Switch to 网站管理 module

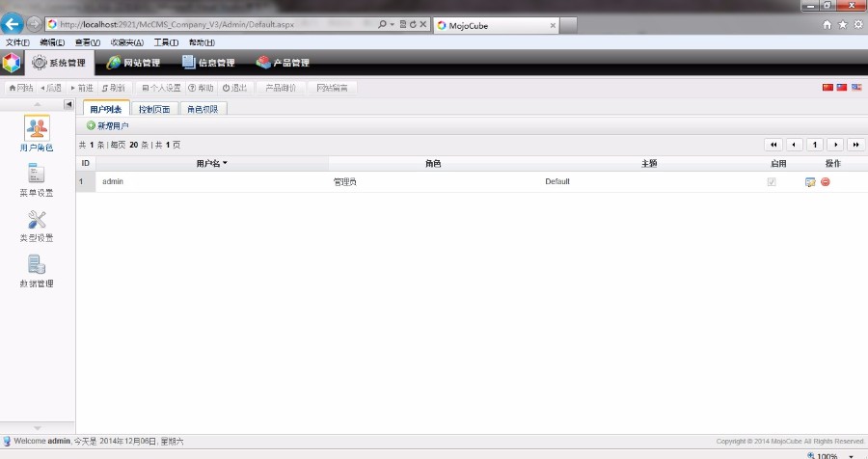(133, 63)
